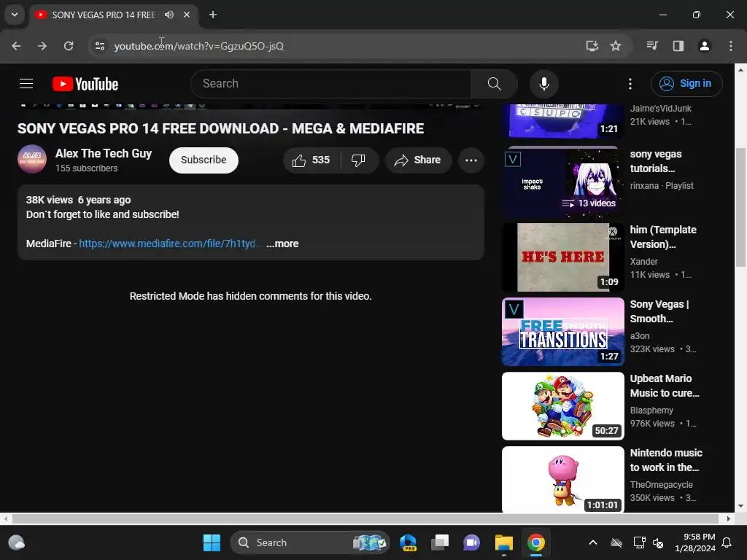The width and height of the screenshot is (747, 560).
Task: Click the horizontal scrollbar thumb
Action: tap(365, 518)
